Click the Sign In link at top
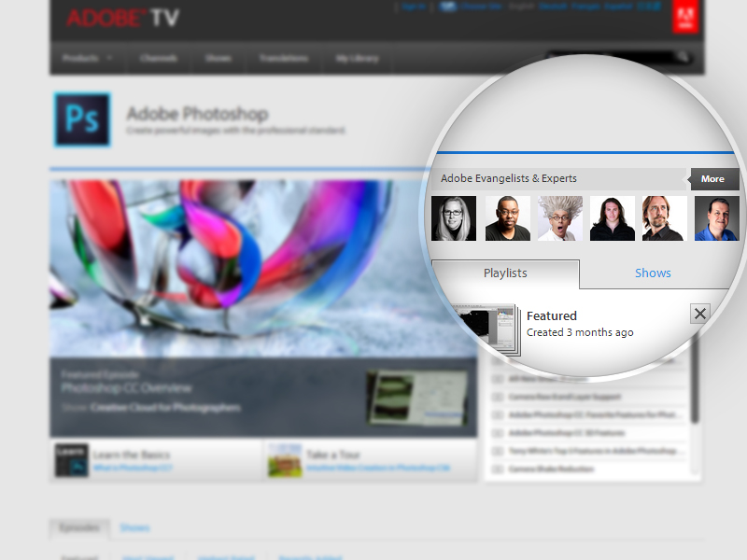 413,7
